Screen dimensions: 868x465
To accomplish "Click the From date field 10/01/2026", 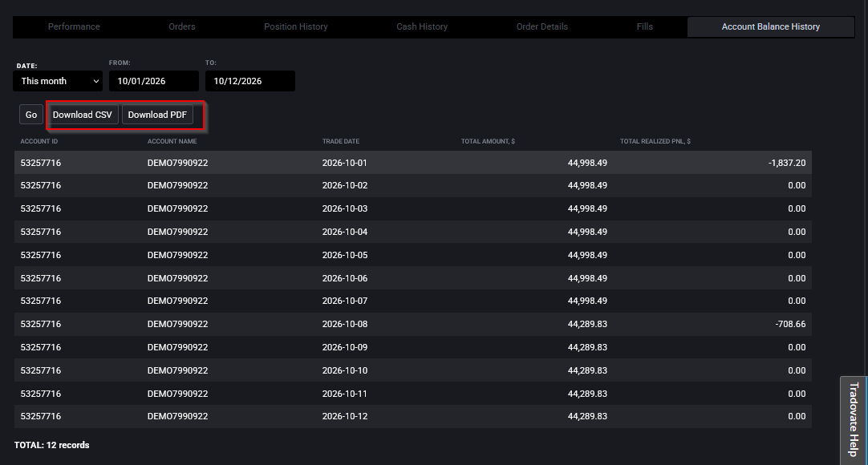I will pyautogui.click(x=154, y=81).
